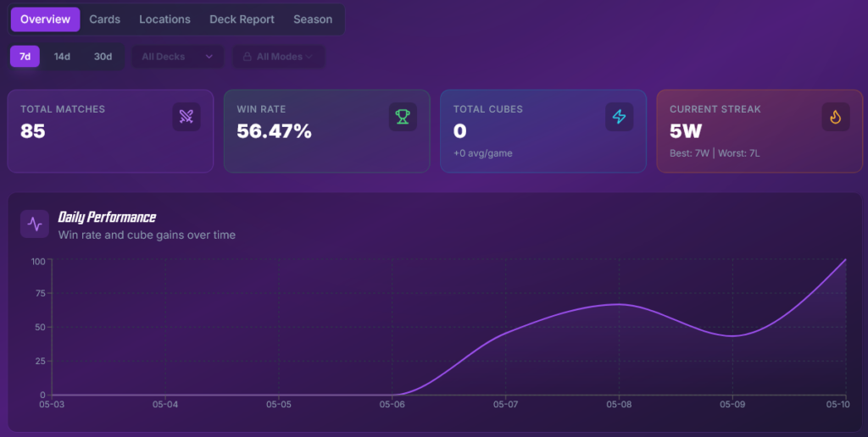Click the 05-06 date axis label
Image resolution: width=868 pixels, height=437 pixels.
pyautogui.click(x=392, y=404)
